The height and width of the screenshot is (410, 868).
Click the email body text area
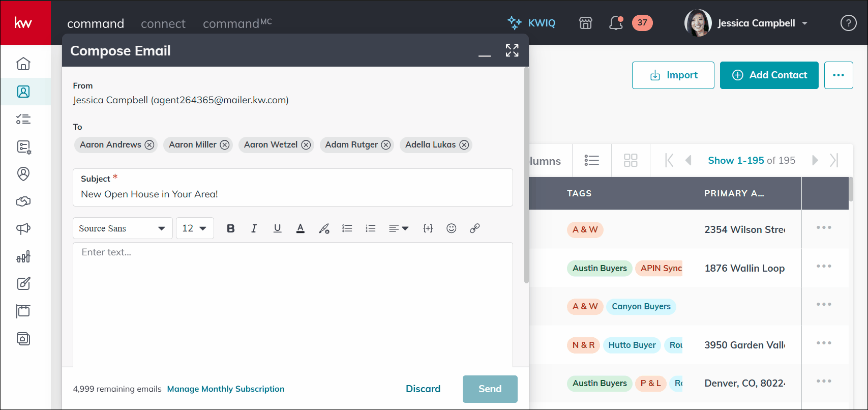[x=293, y=304]
